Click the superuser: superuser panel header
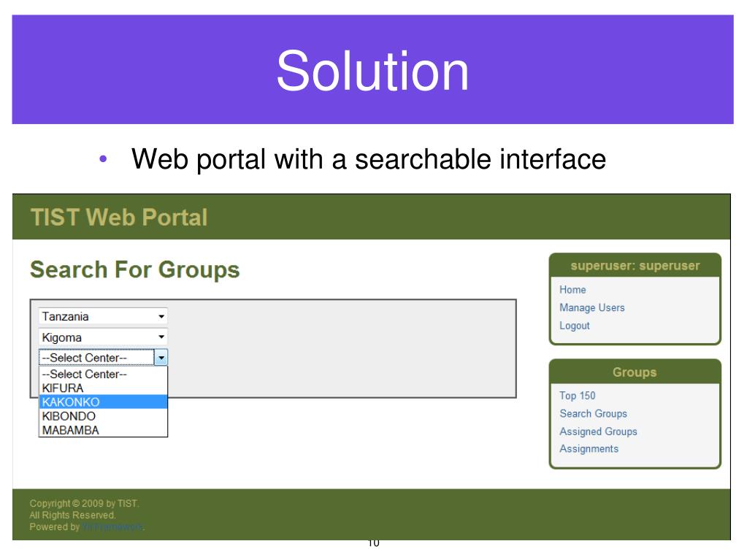This screenshot has width=747, height=560. [635, 266]
